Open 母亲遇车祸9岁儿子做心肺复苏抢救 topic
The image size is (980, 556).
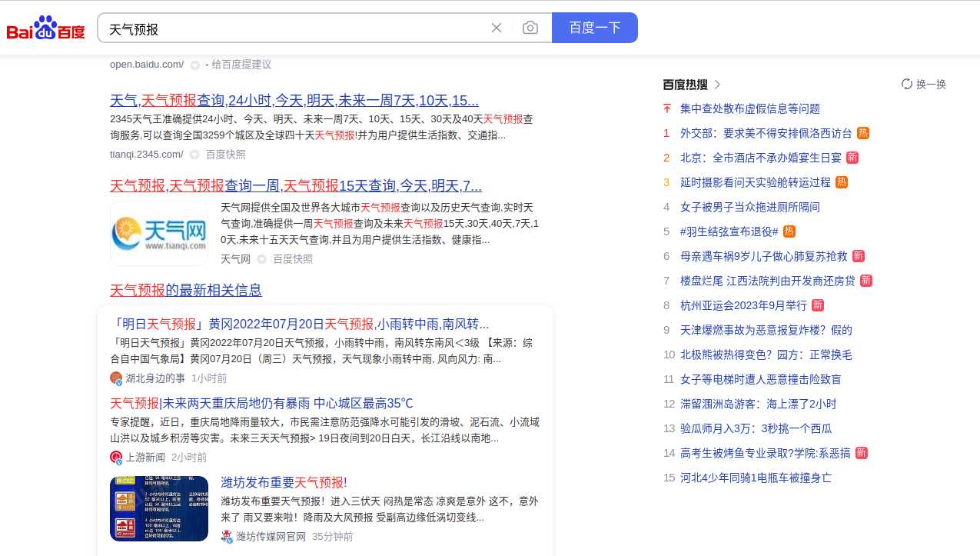(x=764, y=256)
